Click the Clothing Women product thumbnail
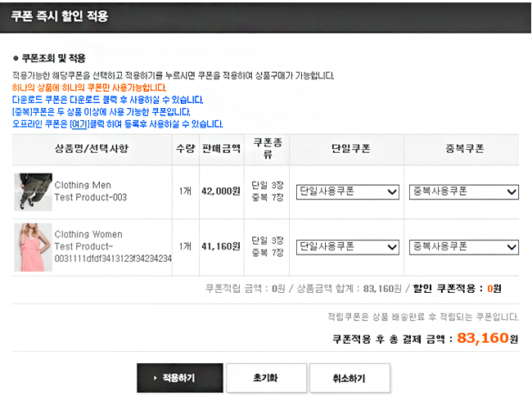This screenshot has height=414, width=532. [33, 246]
